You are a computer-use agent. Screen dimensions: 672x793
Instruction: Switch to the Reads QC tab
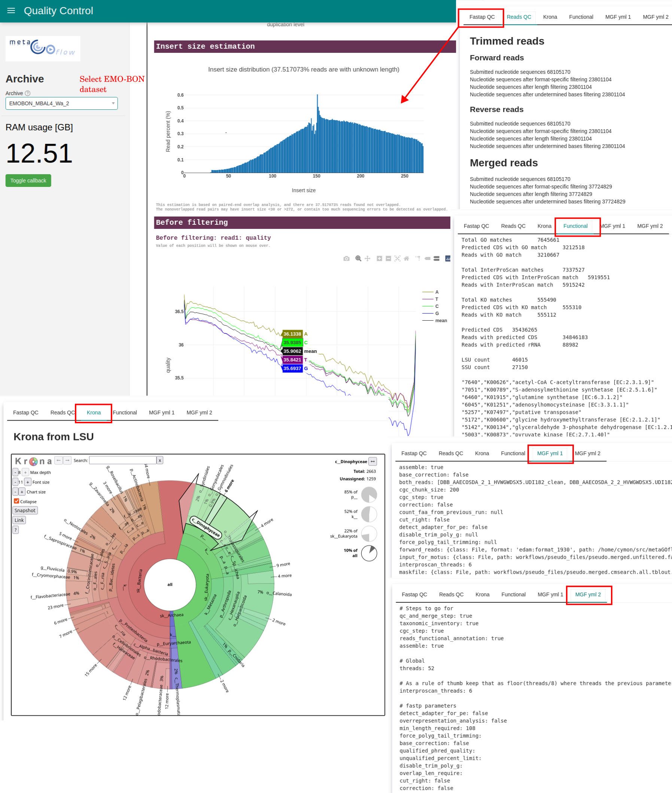point(519,17)
